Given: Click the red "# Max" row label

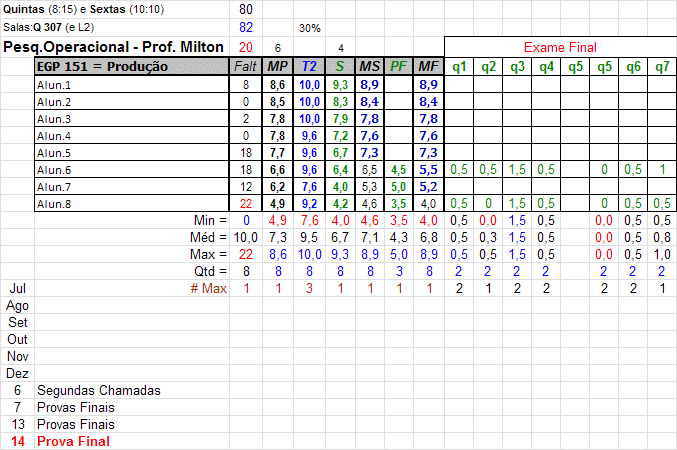Looking at the screenshot, I should [x=209, y=288].
